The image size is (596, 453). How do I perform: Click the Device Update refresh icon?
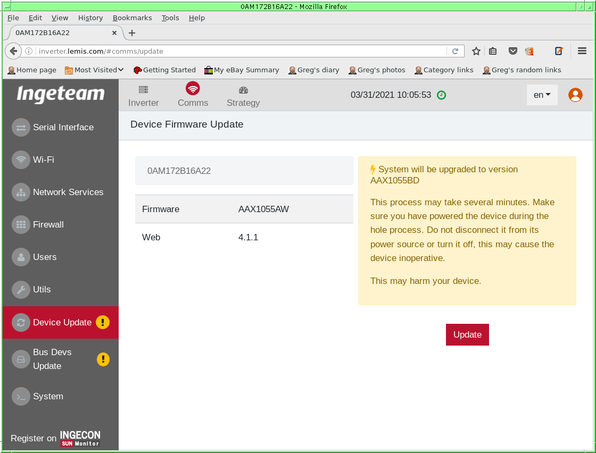[21, 323]
